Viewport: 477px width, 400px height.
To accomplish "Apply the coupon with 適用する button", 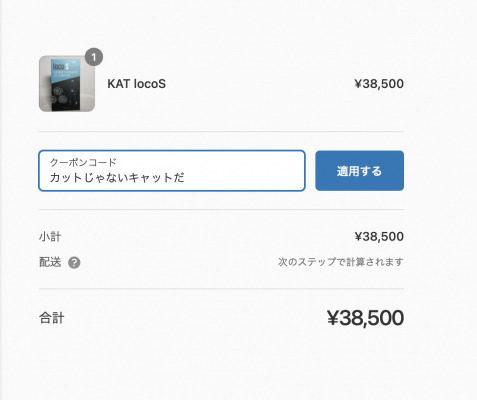I will 359,171.
